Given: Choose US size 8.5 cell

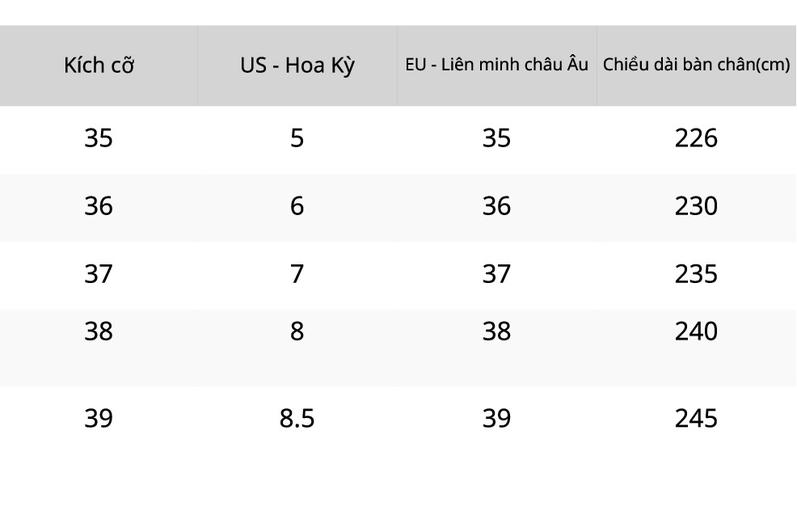Looking at the screenshot, I should 297,419.
